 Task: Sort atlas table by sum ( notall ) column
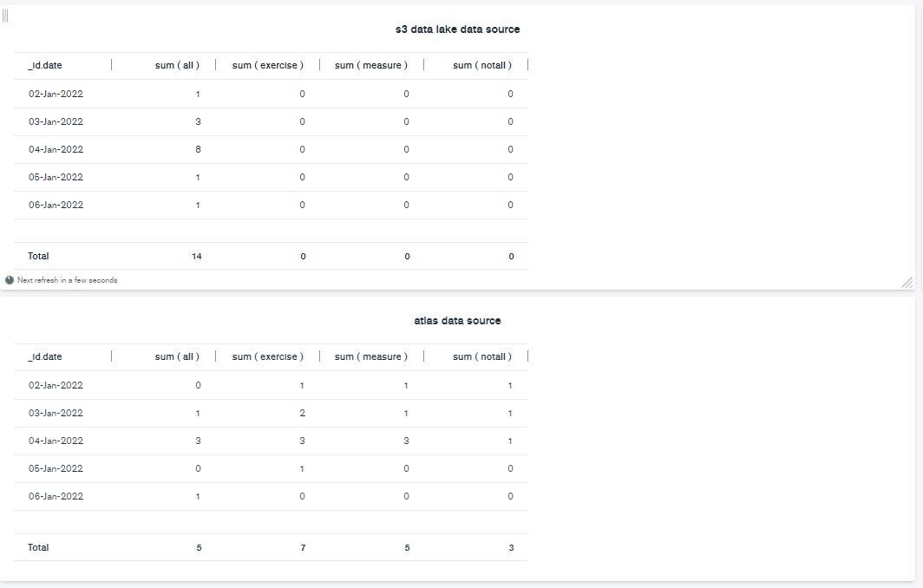(482, 356)
